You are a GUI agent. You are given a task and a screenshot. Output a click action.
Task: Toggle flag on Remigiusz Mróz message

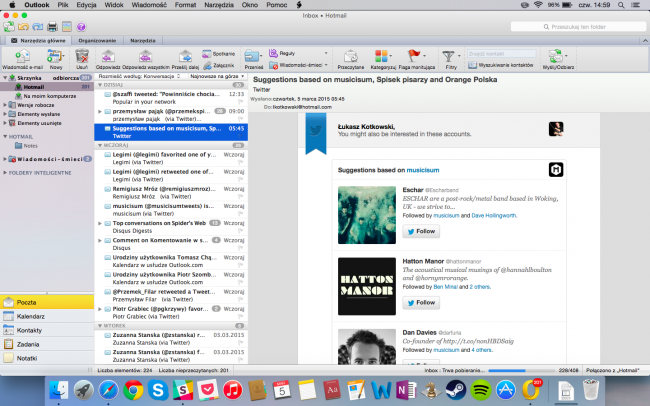click(240, 197)
